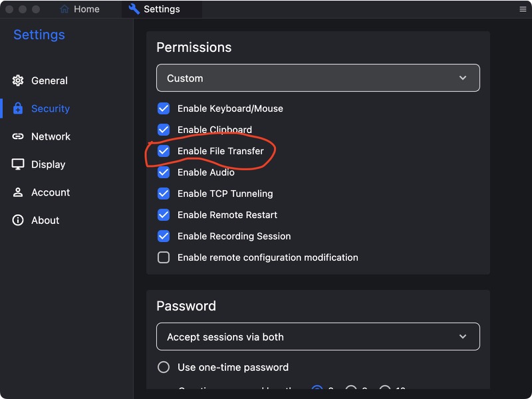Screen dimensions: 532x399
Task: Open the hamburger menu at top right
Action: click(523, 9)
